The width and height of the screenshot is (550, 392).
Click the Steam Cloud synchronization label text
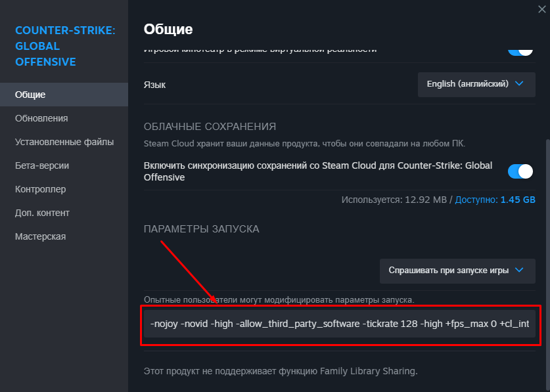click(x=318, y=171)
